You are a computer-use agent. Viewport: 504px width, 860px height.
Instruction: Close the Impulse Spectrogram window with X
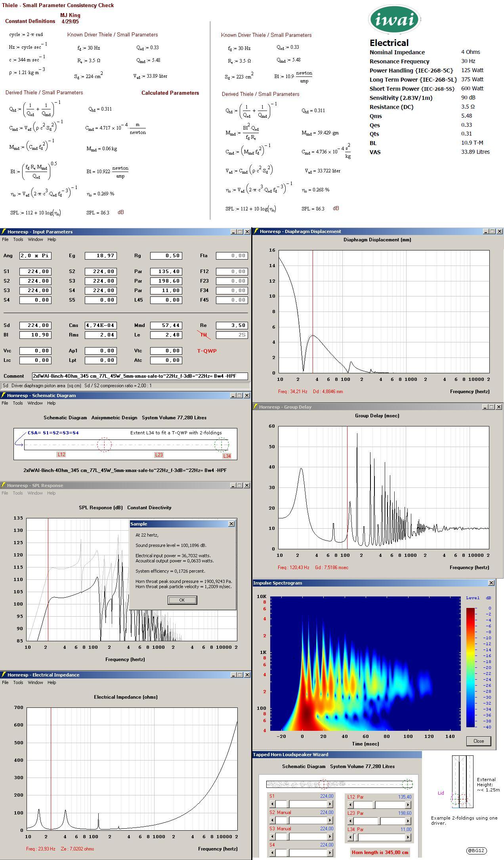tap(491, 583)
